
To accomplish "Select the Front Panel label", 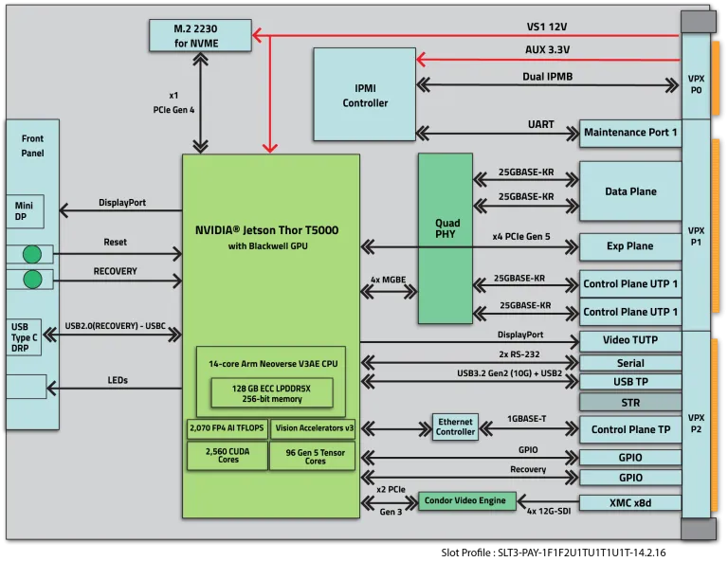I will point(32,146).
